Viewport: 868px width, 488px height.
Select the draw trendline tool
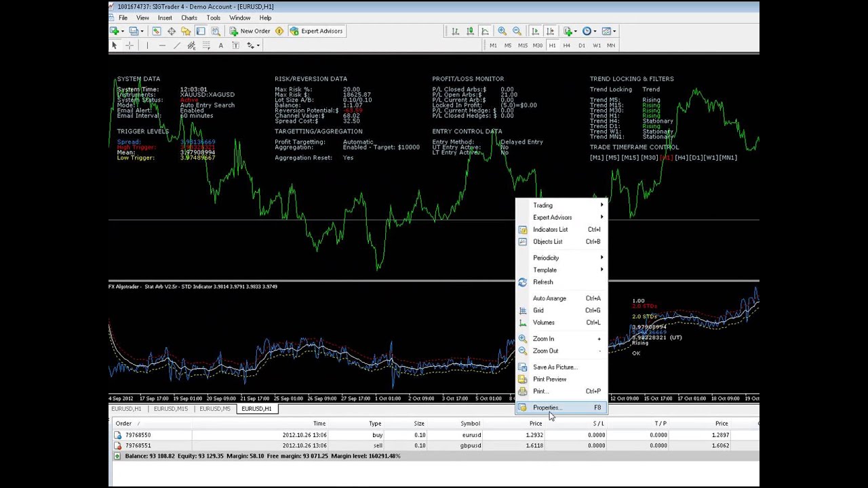point(176,45)
